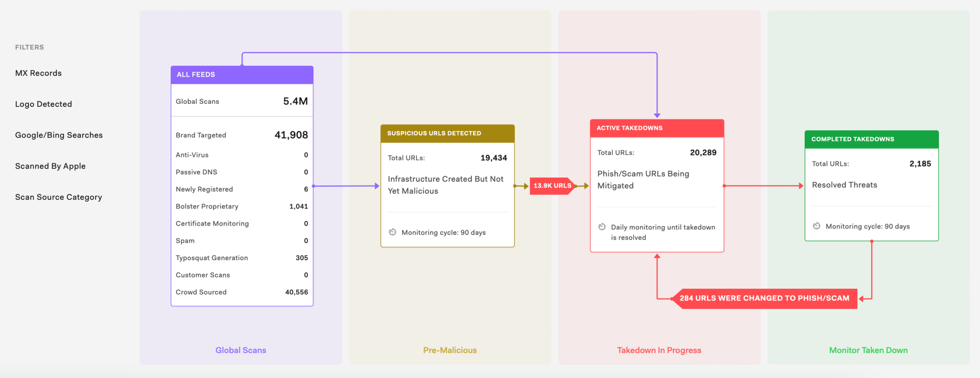Click clock icon in Active Takedowns card

[x=602, y=227]
